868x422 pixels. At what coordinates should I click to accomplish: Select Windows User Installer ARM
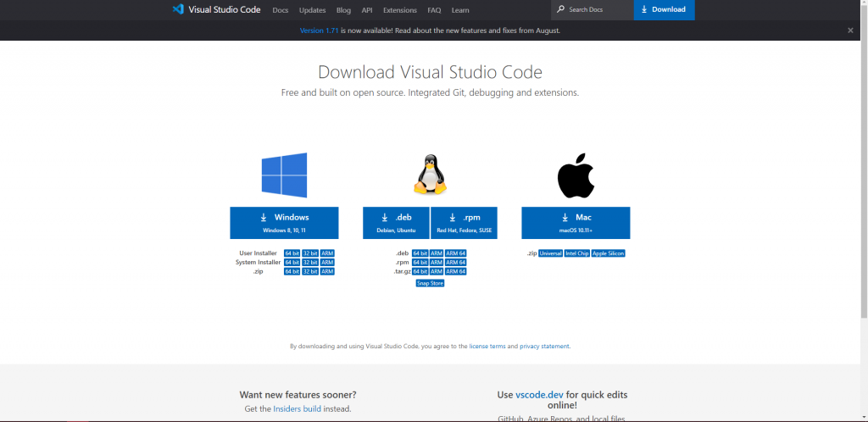click(327, 253)
